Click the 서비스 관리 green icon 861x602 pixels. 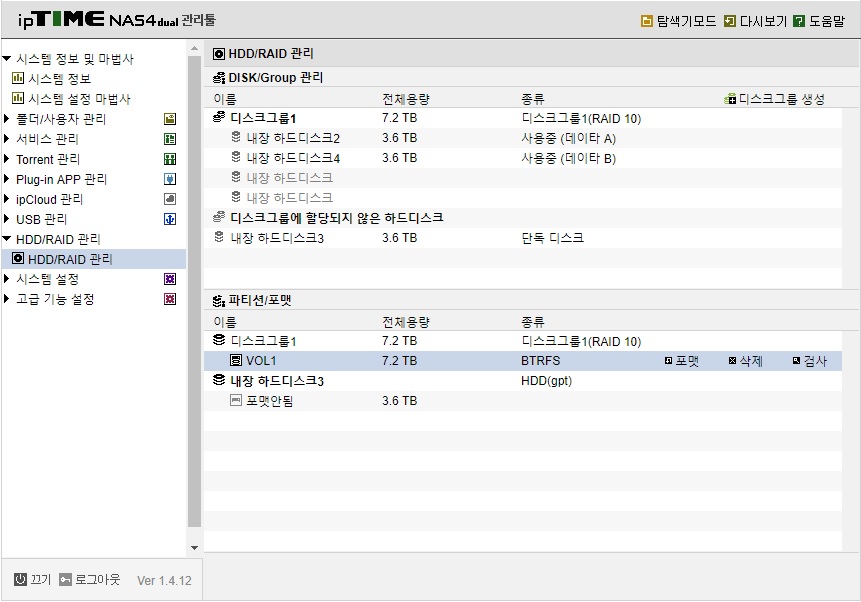tap(170, 139)
